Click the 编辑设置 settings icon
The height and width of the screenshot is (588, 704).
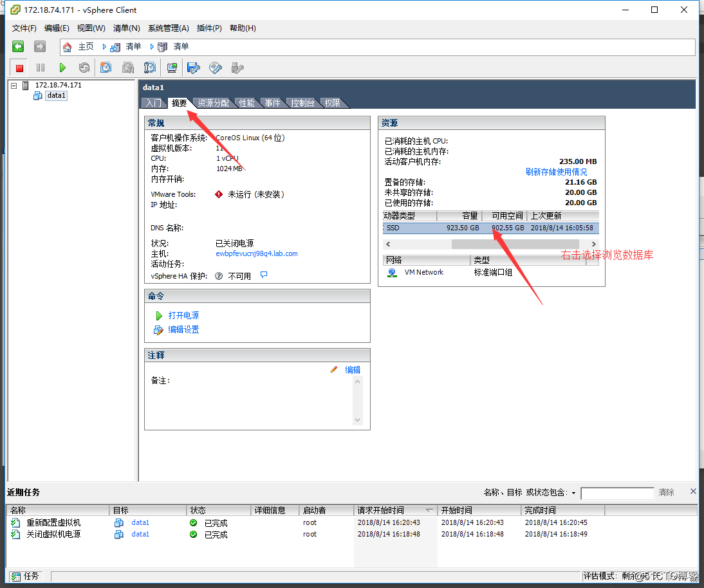point(158,330)
